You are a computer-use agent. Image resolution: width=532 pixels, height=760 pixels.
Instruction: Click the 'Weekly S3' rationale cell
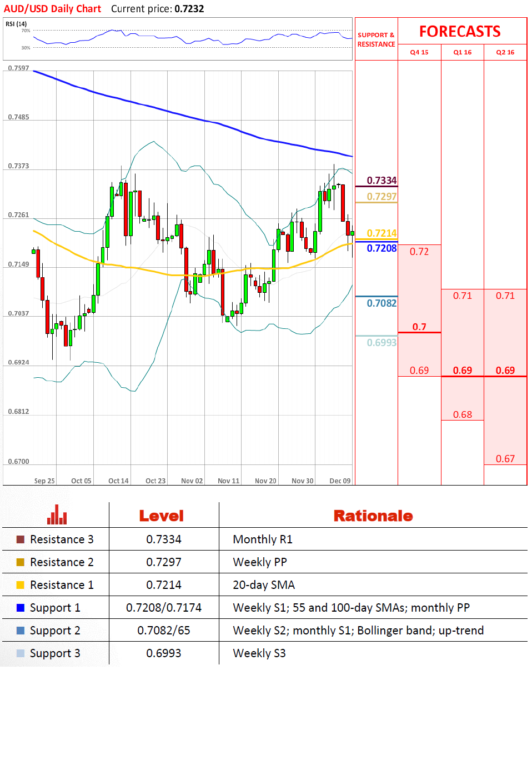(x=259, y=653)
